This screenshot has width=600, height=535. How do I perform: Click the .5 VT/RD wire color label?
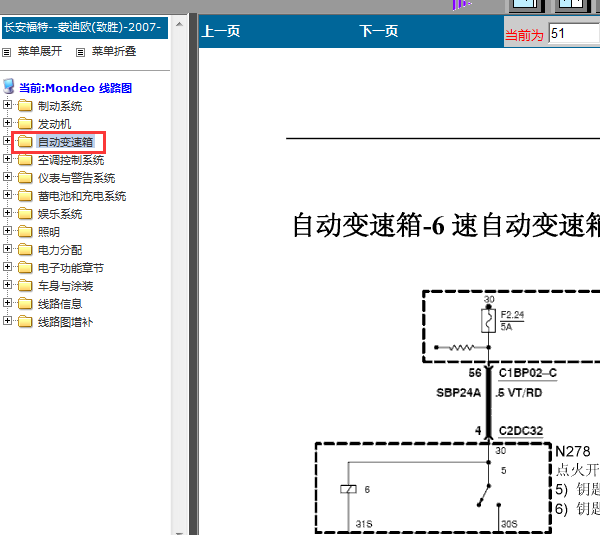(x=519, y=393)
